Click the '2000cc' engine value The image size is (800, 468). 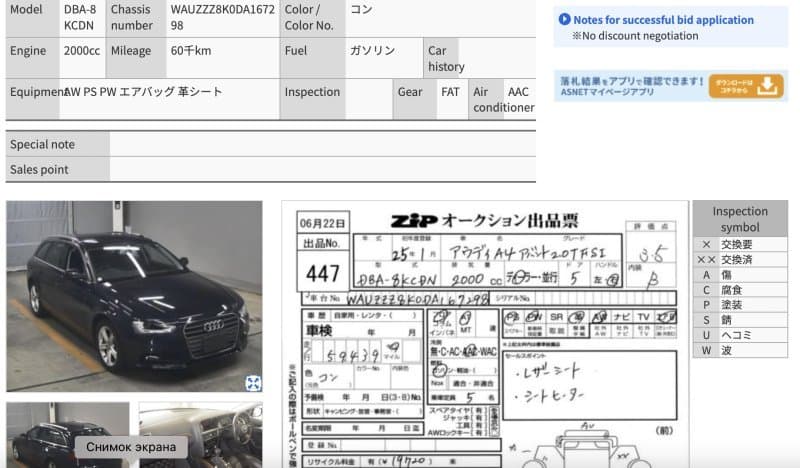click(82, 51)
